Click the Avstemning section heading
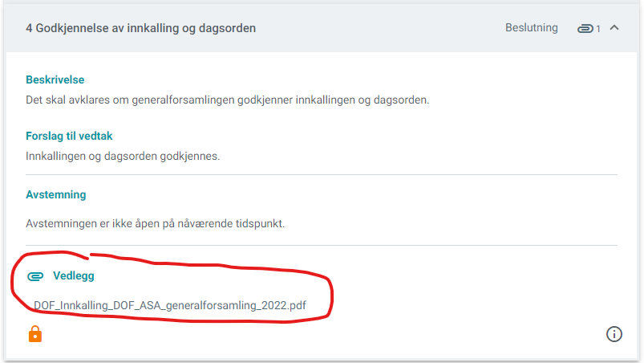Screen dimensions: 644x363 [x=56, y=195]
